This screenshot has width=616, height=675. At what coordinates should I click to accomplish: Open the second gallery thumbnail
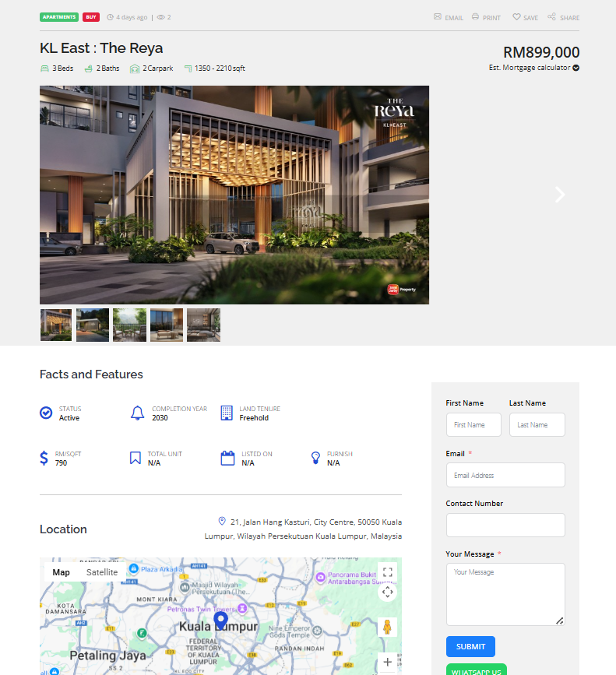pos(93,325)
